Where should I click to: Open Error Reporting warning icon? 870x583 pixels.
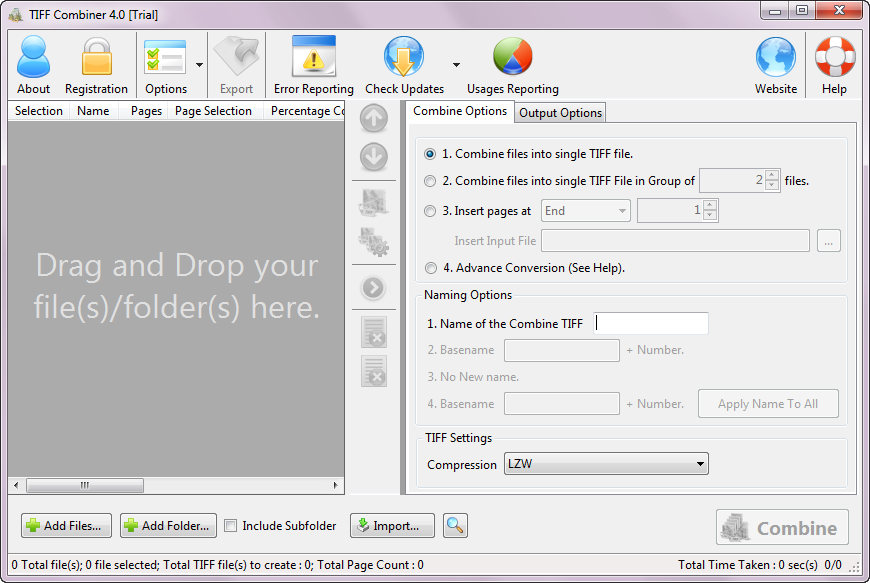pos(313,64)
